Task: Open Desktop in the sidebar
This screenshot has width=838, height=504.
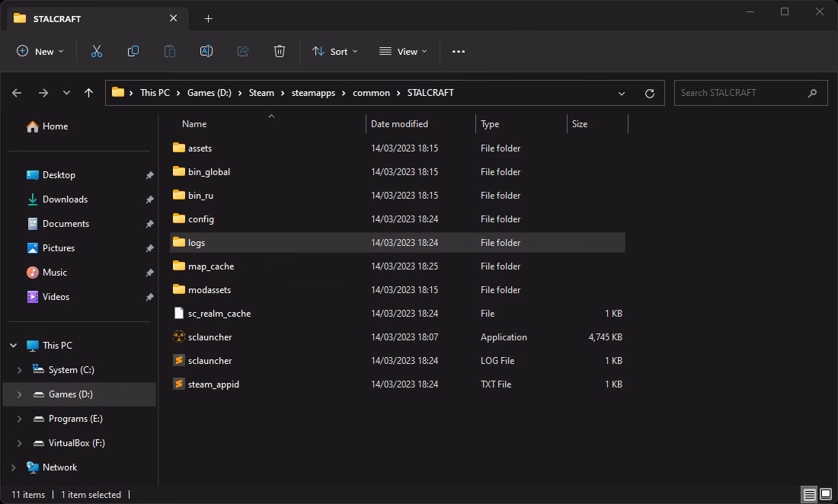Action: [59, 175]
